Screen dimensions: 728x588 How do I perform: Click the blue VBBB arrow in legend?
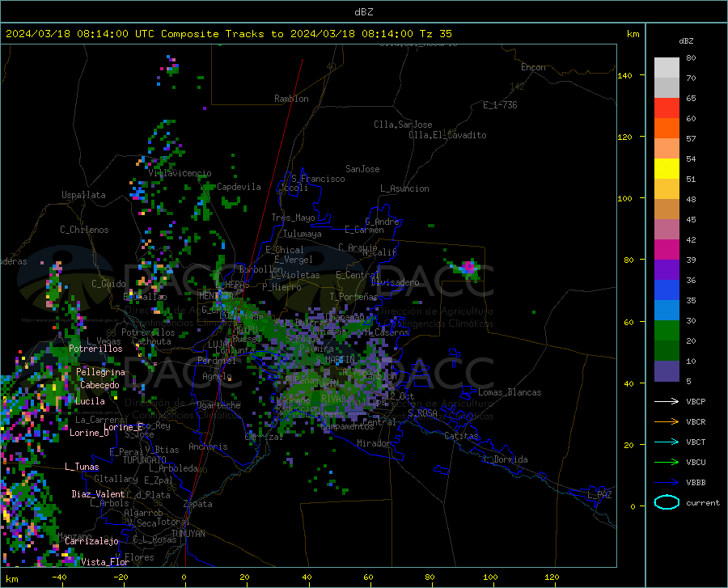pyautogui.click(x=667, y=483)
